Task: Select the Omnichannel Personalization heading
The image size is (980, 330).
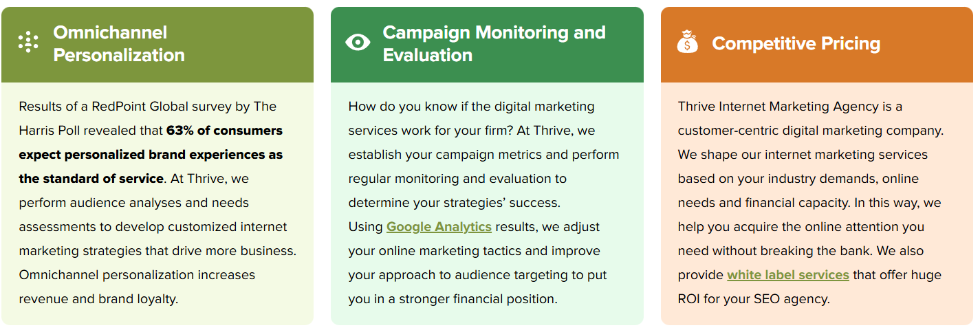Action: (x=118, y=43)
